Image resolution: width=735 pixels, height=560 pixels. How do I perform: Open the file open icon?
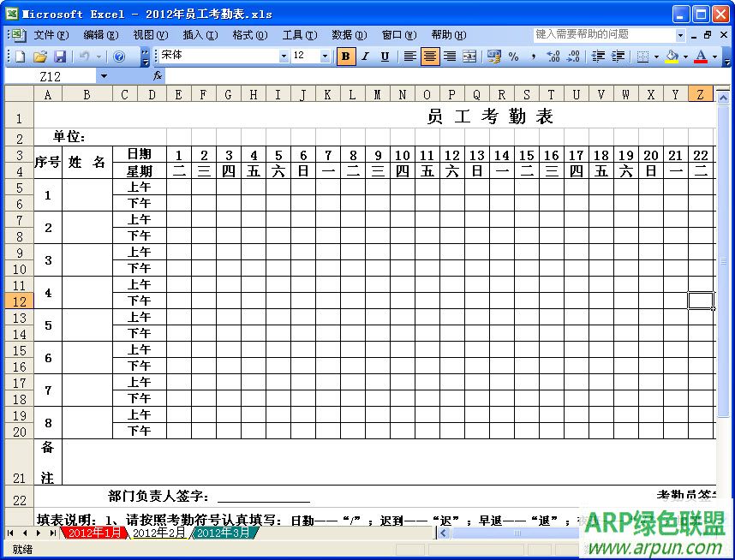[42, 55]
